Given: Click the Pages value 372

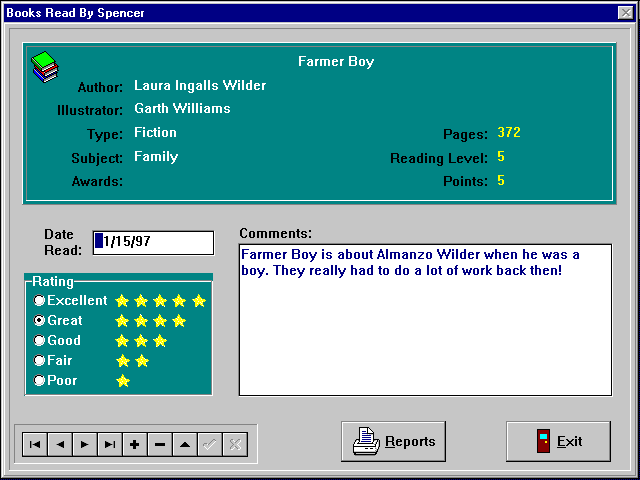Looking at the screenshot, I should tap(509, 133).
